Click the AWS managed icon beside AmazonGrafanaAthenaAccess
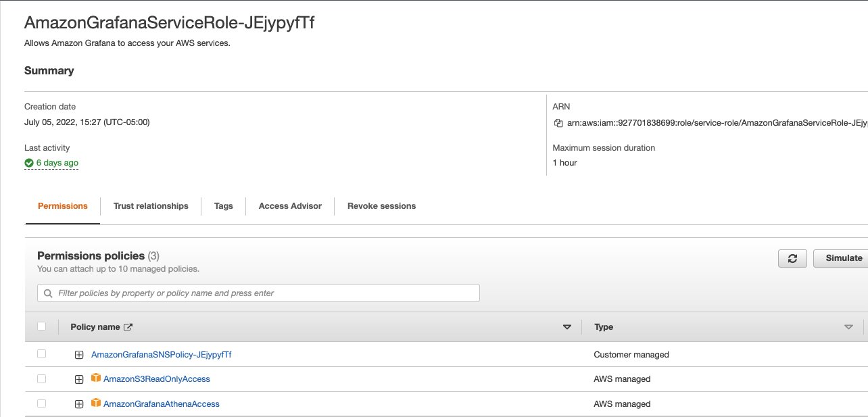This screenshot has width=868, height=417. point(97,403)
